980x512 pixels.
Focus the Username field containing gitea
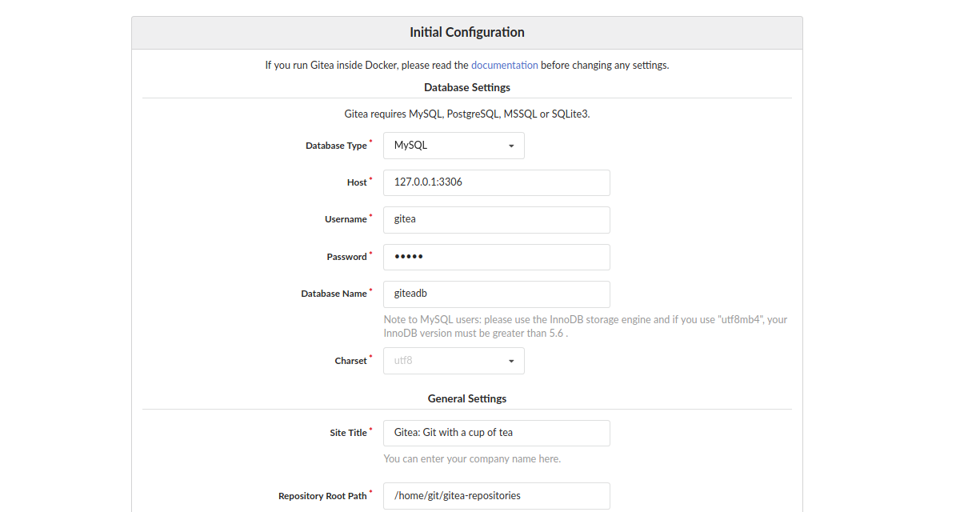click(x=496, y=219)
